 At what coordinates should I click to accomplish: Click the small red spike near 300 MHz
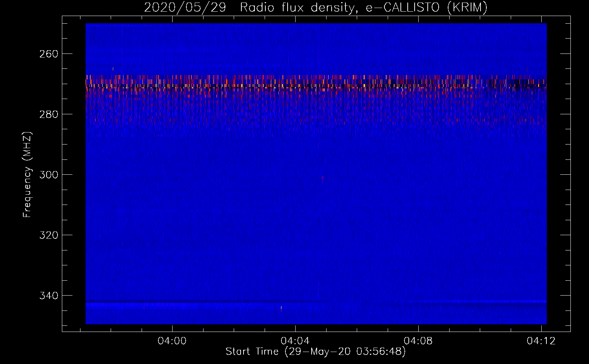[x=322, y=178]
